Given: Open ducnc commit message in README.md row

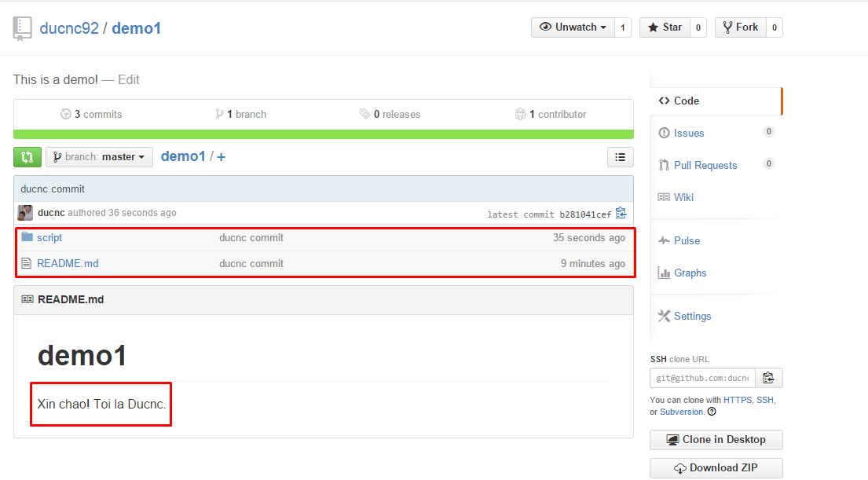Looking at the screenshot, I should (x=251, y=263).
